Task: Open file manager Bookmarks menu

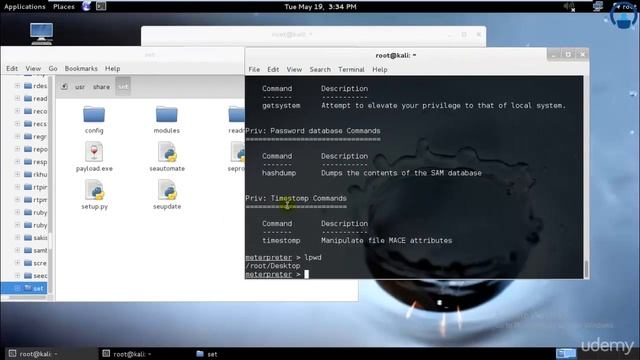Action: (x=81, y=69)
